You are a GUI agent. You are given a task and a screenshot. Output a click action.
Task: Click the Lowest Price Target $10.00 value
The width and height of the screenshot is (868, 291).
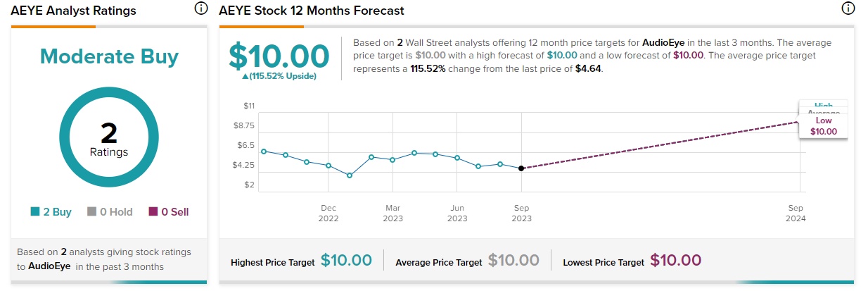click(x=675, y=260)
